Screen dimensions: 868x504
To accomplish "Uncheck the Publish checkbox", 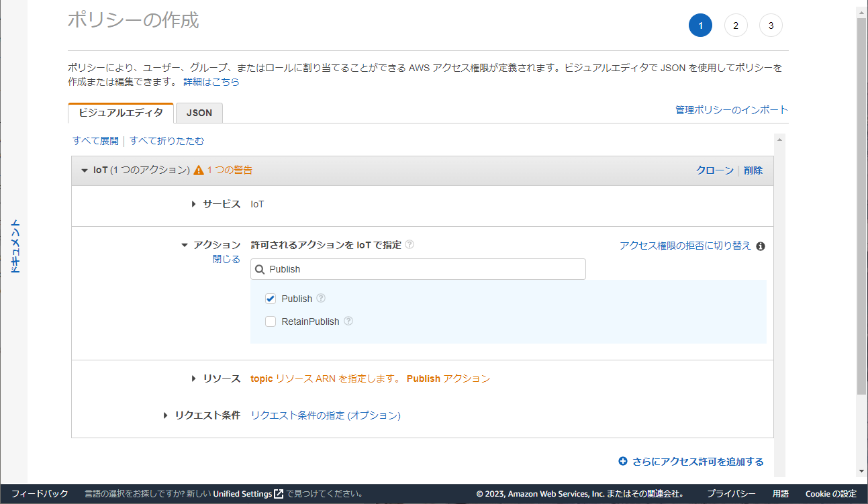I will (x=271, y=299).
